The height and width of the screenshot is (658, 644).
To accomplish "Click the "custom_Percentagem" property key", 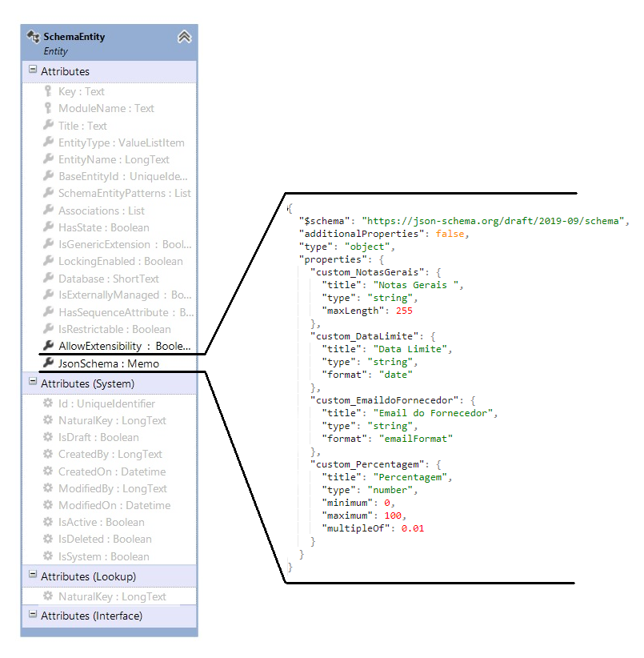I will click(x=367, y=464).
